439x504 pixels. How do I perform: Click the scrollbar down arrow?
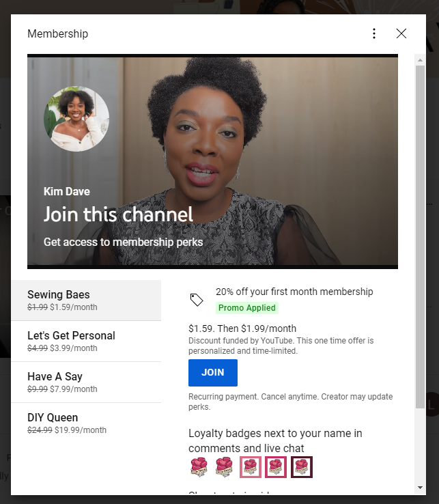420,488
